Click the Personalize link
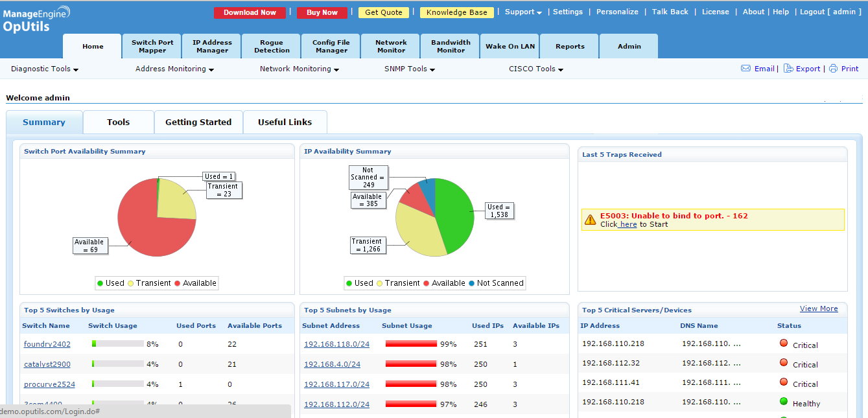The image size is (868, 418). coord(617,12)
